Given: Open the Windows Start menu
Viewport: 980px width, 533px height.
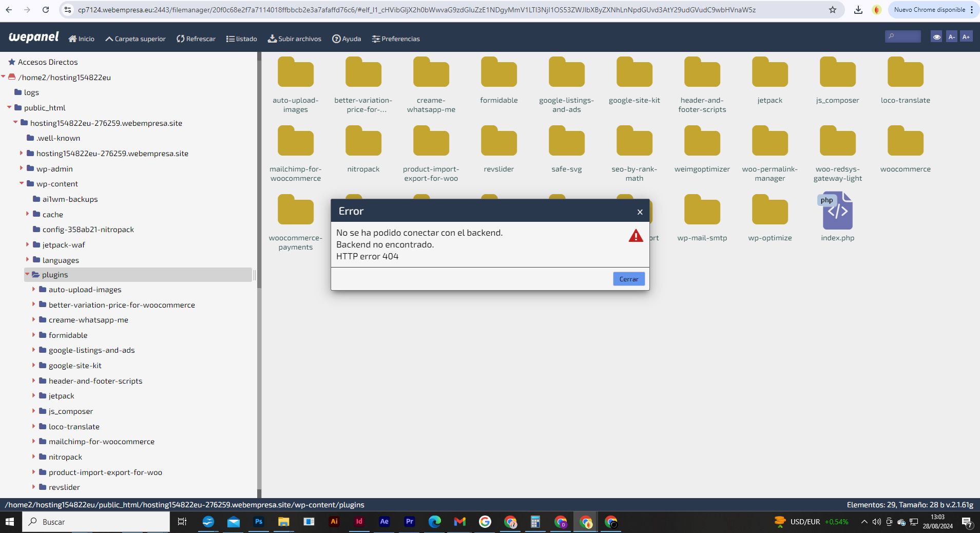Looking at the screenshot, I should [9, 522].
